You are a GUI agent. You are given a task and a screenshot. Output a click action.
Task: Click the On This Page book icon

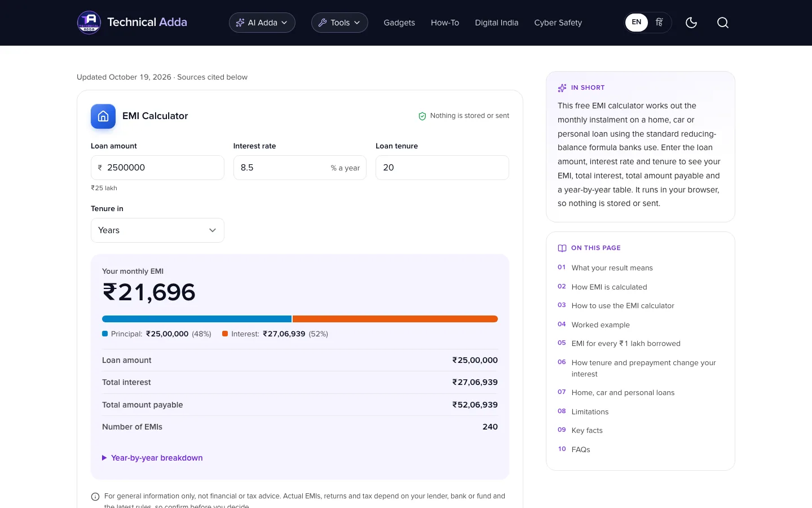click(x=562, y=248)
